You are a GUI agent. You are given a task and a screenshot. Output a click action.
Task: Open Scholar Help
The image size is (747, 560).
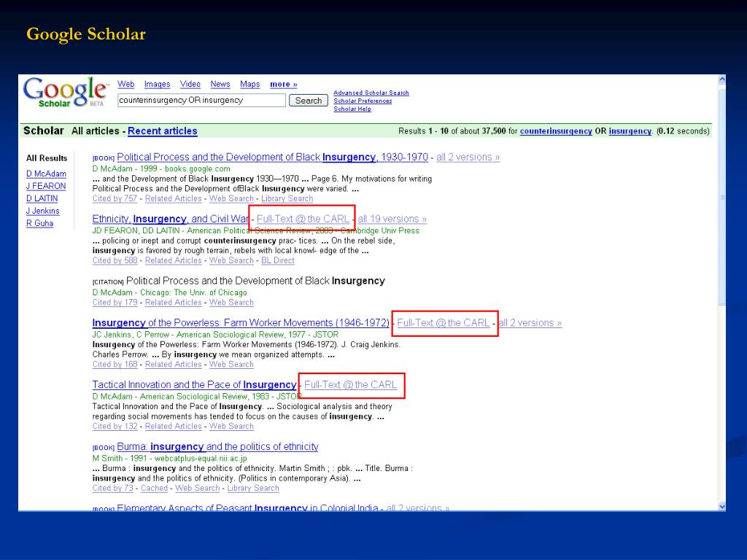pyautogui.click(x=352, y=109)
